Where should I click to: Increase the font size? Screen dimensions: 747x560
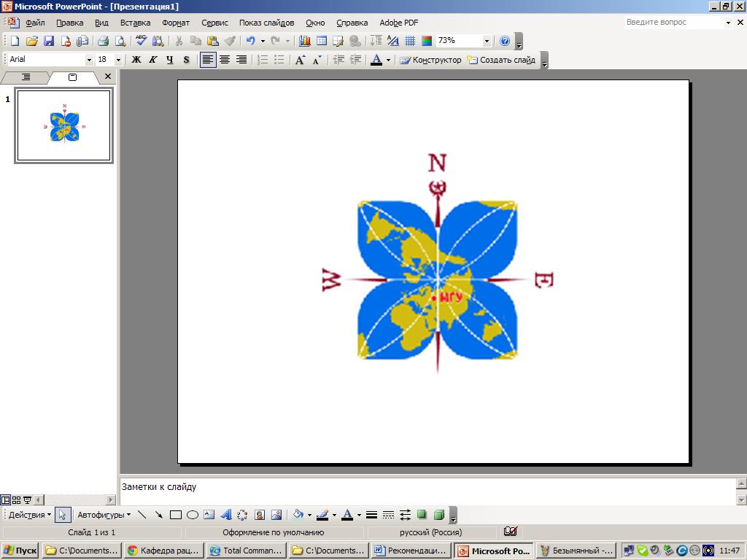point(300,60)
